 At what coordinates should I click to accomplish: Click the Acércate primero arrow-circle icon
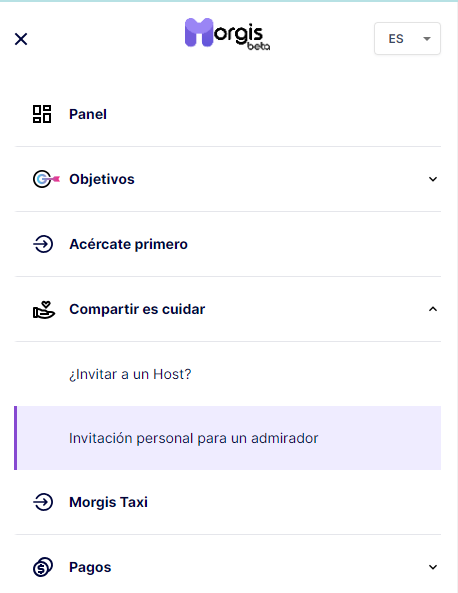(x=43, y=244)
